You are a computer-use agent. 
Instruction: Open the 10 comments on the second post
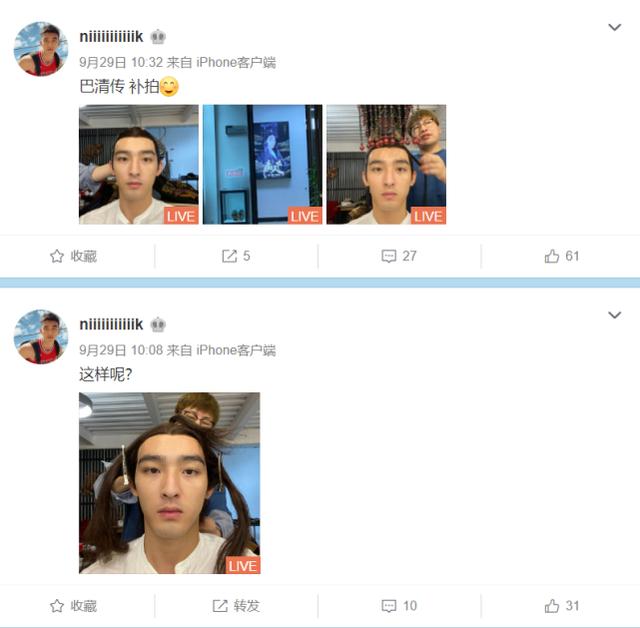pos(399,606)
